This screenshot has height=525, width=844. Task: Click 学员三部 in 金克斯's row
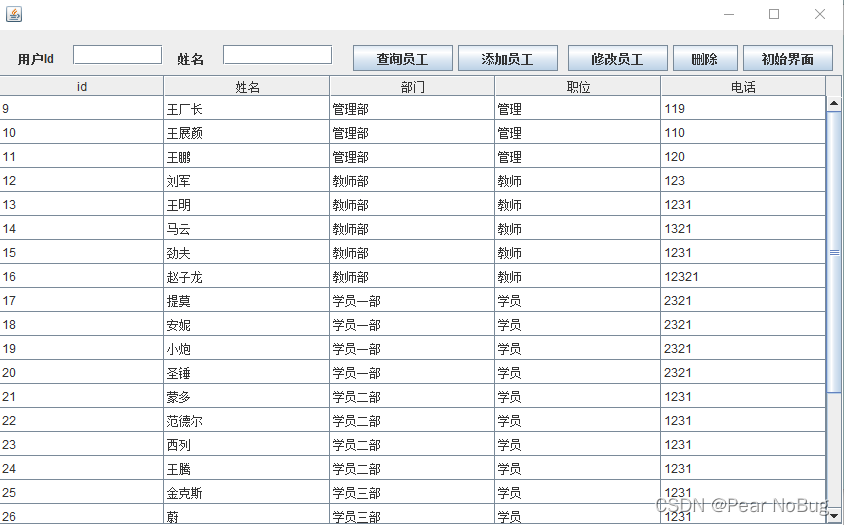[x=412, y=493]
